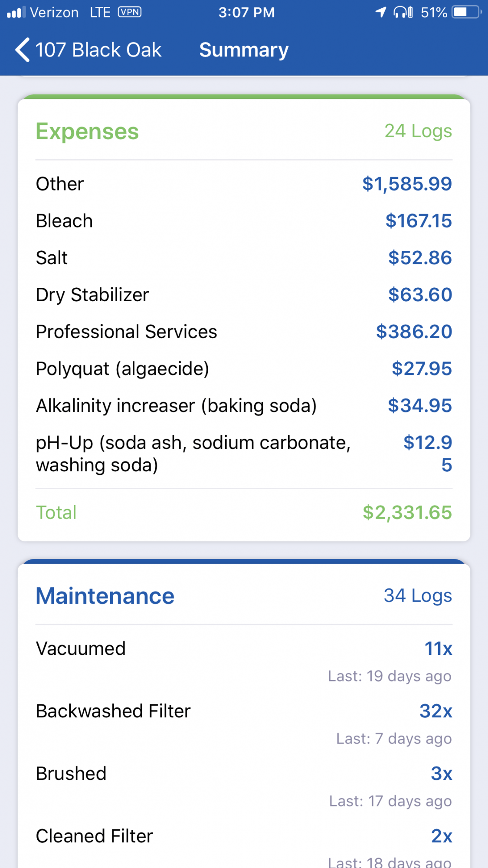Screen dimensions: 488x868
Task: Open the Polyquat (algaecide) expense entry
Action: click(x=244, y=368)
